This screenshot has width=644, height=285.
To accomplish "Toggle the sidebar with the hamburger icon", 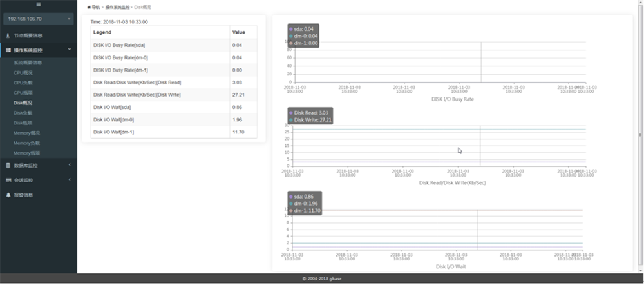I will pos(39,5).
